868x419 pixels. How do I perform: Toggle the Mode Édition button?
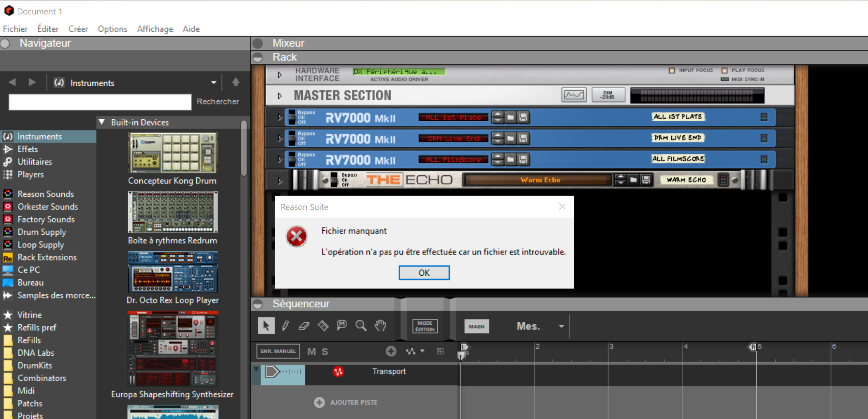[x=425, y=326]
